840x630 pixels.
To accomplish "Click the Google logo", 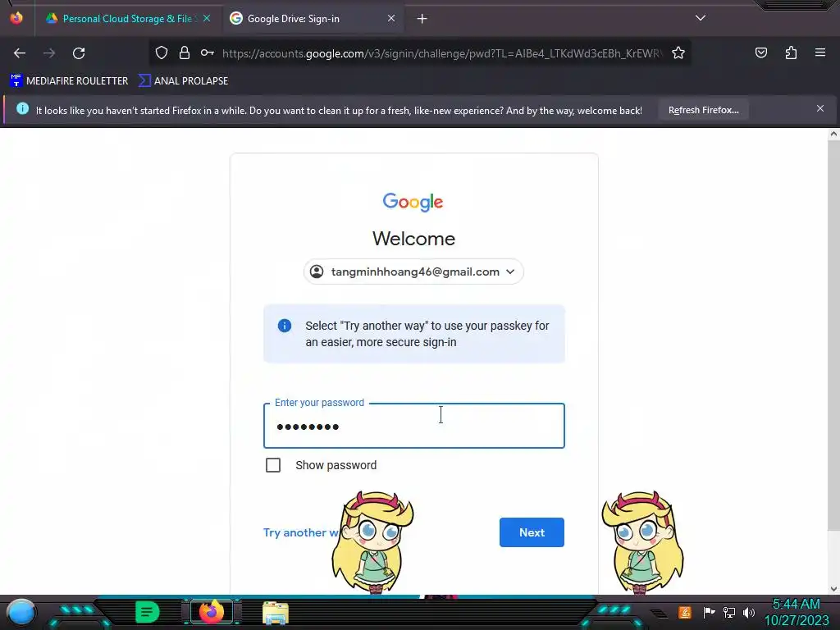I will 413,202.
